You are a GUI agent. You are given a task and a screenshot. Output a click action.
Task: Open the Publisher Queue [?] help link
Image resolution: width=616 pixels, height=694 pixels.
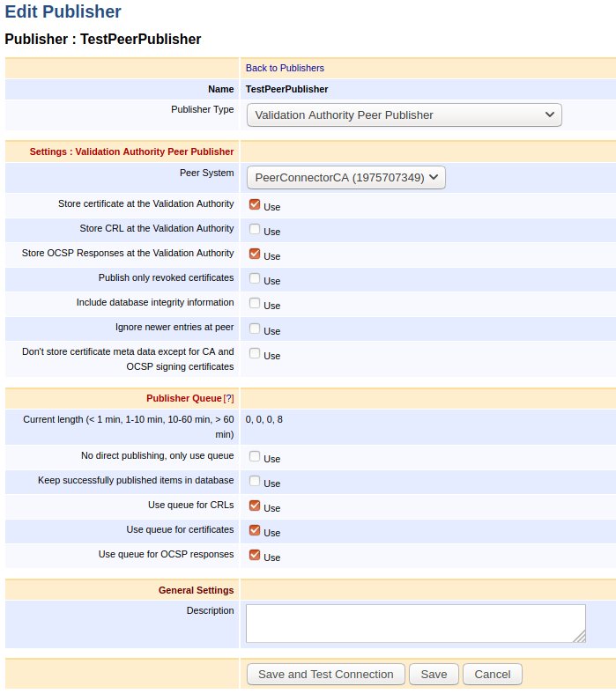[x=228, y=398]
